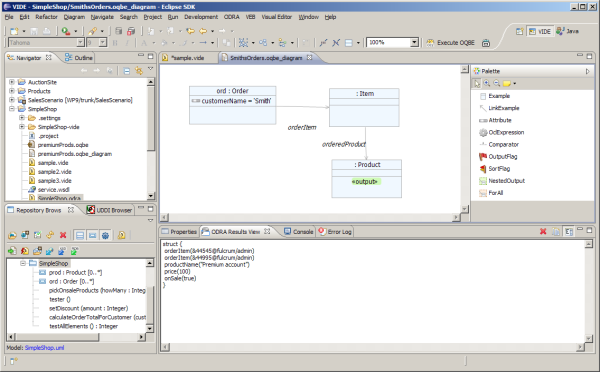Open the zoom percentage dropdown
Screen dimensions: 600x372
pyautogui.click(x=414, y=42)
